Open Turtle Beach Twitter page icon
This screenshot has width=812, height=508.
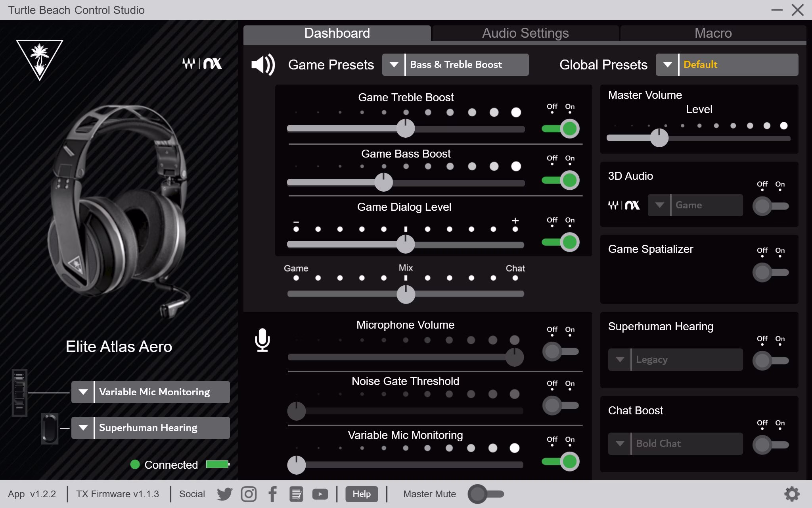tap(225, 494)
